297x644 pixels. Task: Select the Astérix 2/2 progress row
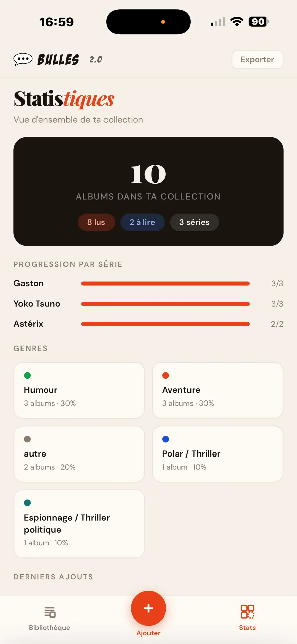[x=148, y=324]
